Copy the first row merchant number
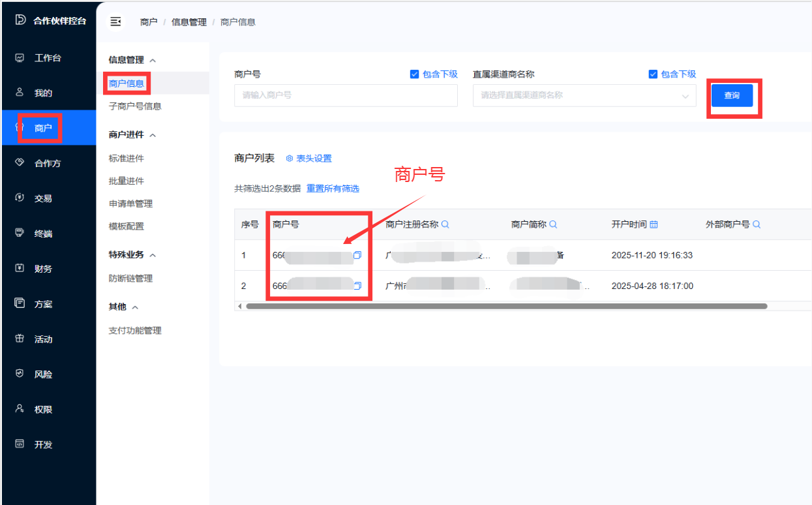Viewport: 812px width, 505px height. (x=357, y=255)
